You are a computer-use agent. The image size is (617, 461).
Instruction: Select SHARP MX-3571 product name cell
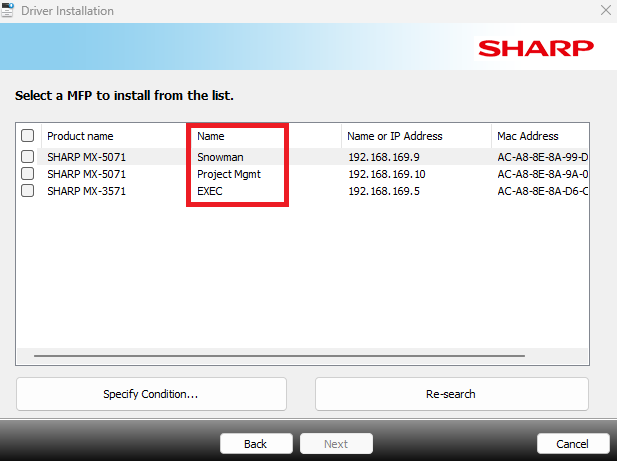[87, 191]
